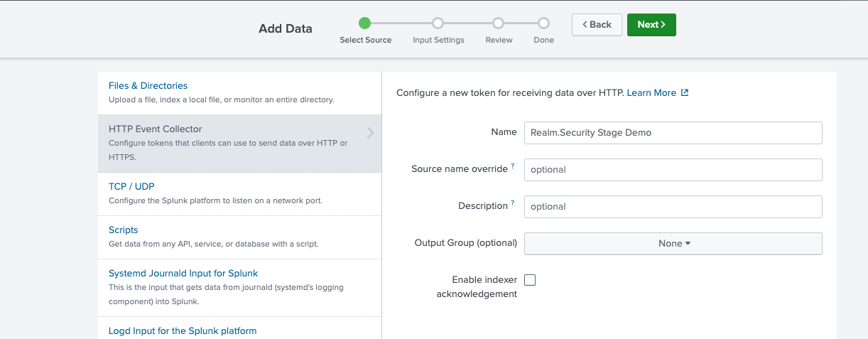Click the Output Group (optional) label

tap(466, 243)
